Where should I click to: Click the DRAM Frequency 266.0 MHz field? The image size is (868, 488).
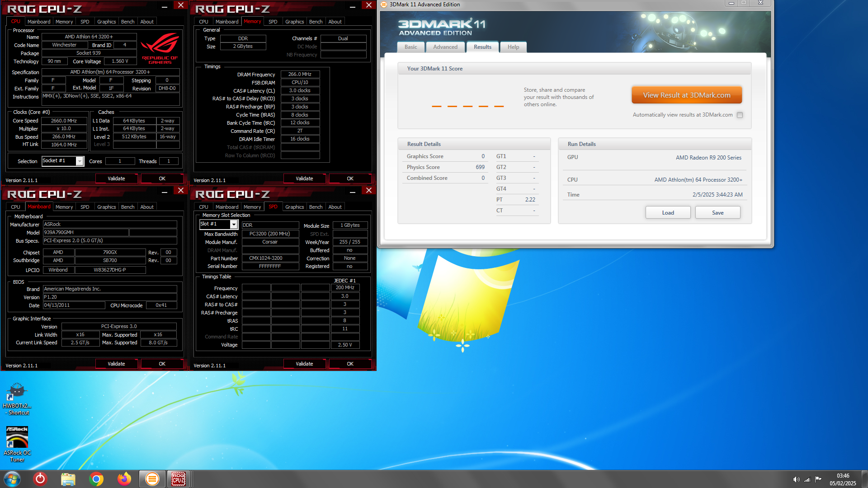[x=300, y=74]
